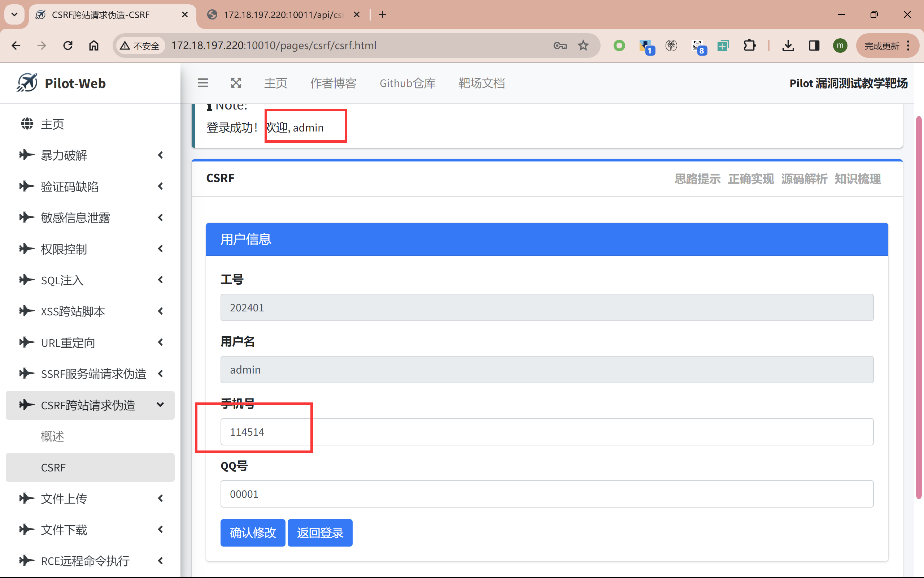Expand SQL注入 sidebar section
The image size is (924, 578).
(x=90, y=280)
